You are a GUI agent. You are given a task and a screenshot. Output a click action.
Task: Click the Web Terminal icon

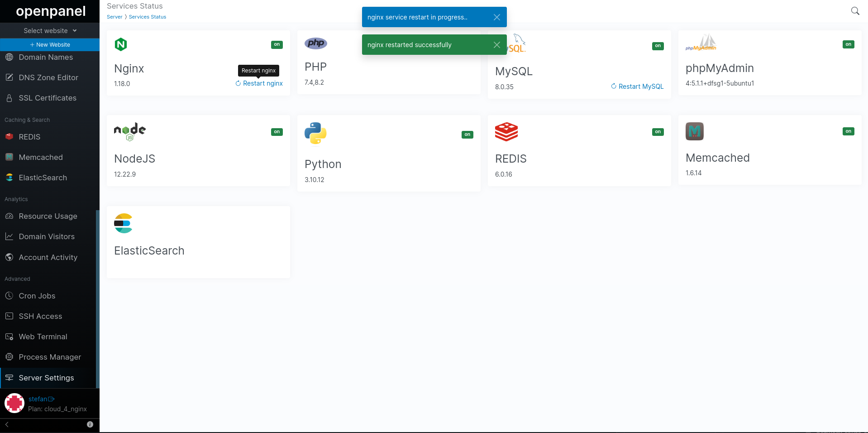pyautogui.click(x=9, y=337)
